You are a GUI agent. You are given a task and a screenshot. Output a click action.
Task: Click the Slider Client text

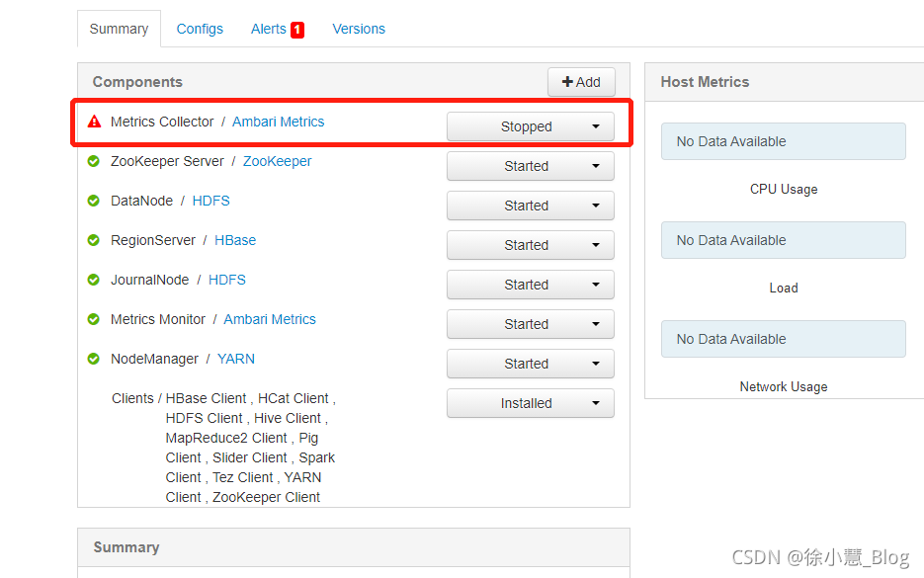(250, 457)
